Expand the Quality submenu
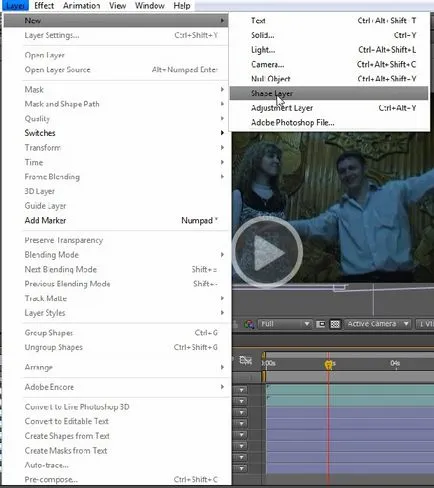This screenshot has width=434, height=488. click(116, 119)
